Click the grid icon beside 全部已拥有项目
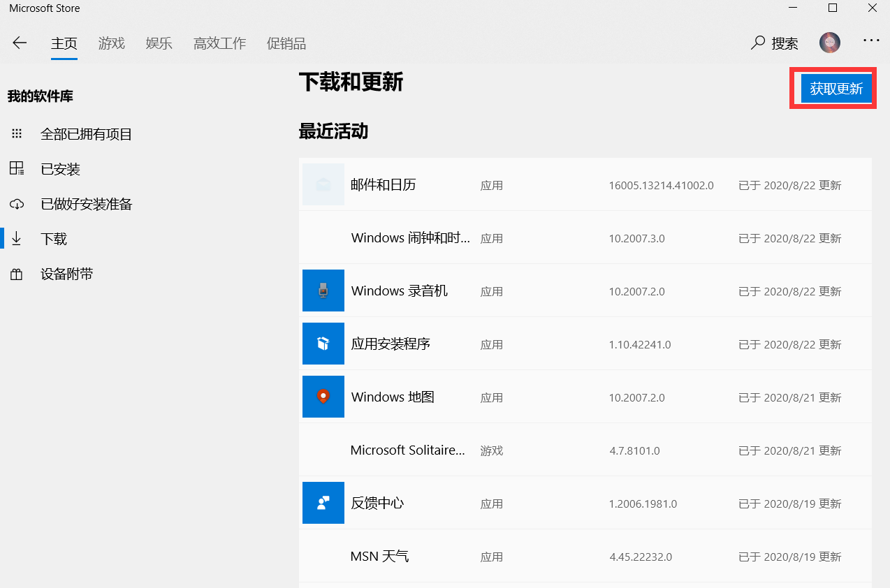Screen dimensions: 890x588 (x=17, y=134)
